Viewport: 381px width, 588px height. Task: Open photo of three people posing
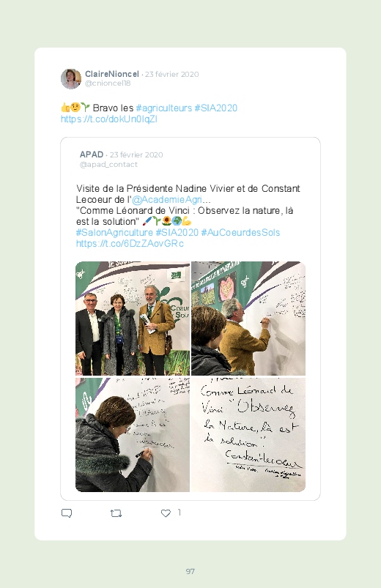133,319
